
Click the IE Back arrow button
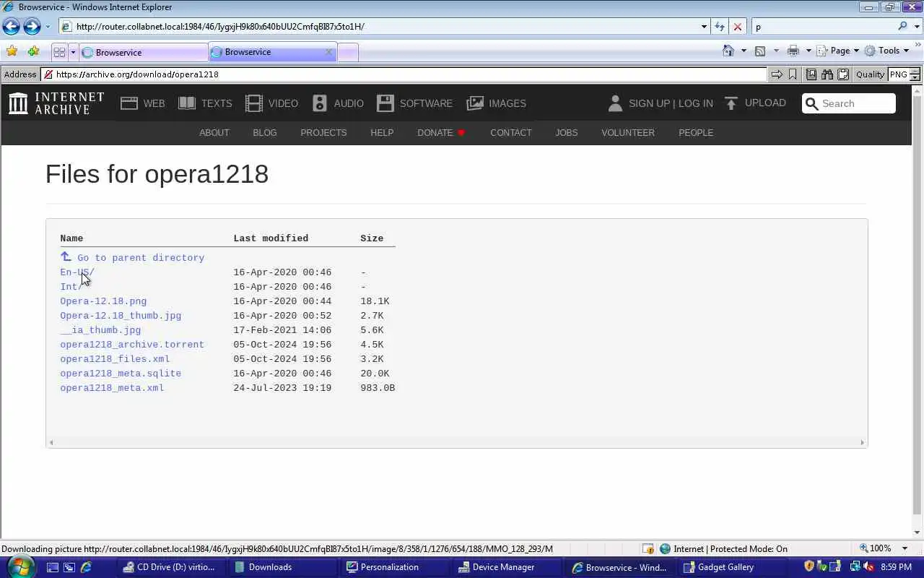point(11,27)
